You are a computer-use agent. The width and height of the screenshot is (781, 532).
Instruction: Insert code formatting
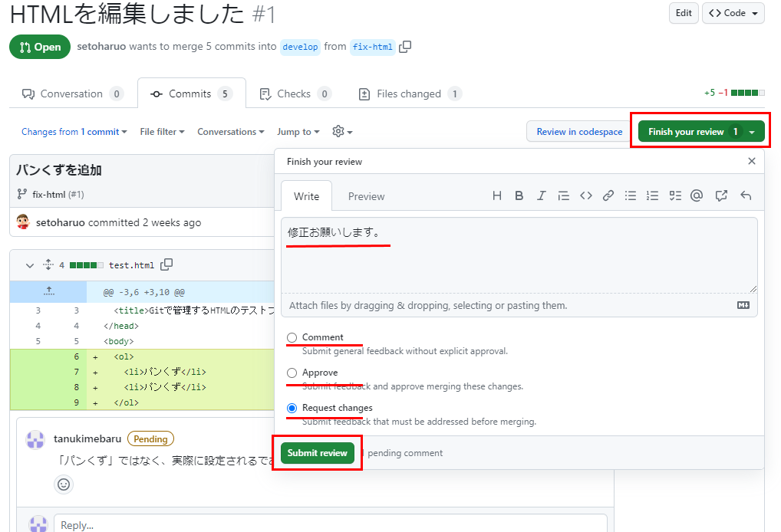pyautogui.click(x=586, y=195)
